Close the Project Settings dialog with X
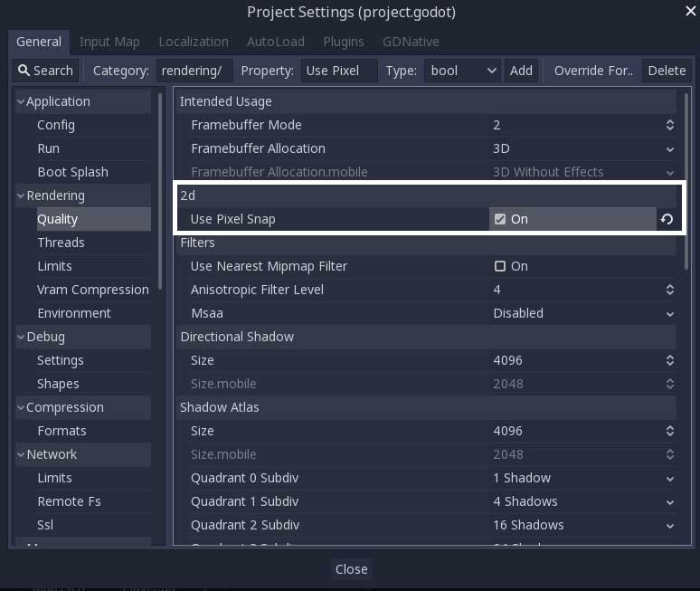 tap(690, 12)
